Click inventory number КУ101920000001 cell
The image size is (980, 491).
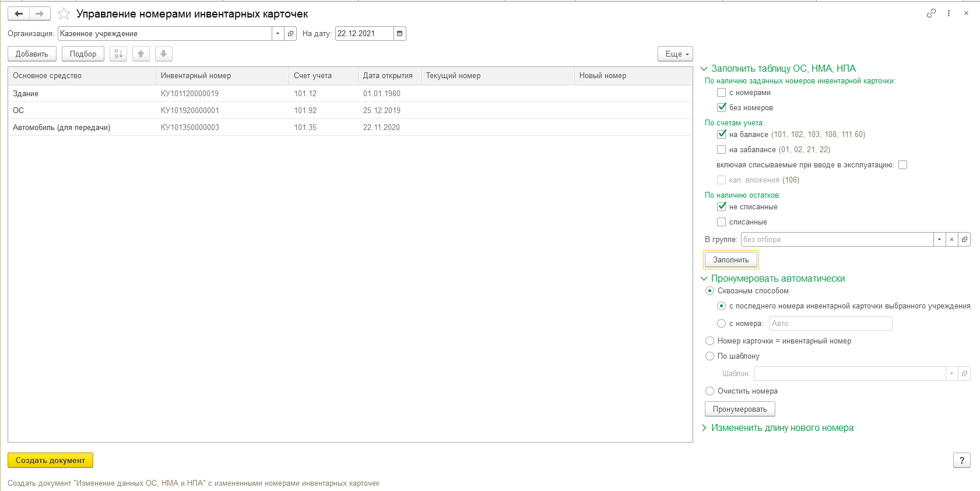click(222, 110)
